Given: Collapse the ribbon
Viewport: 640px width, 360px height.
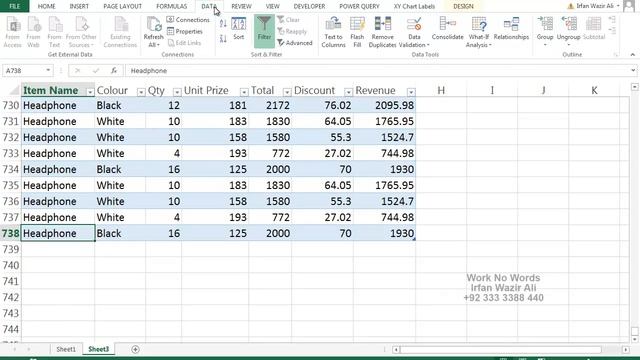Looking at the screenshot, I should click(633, 54).
